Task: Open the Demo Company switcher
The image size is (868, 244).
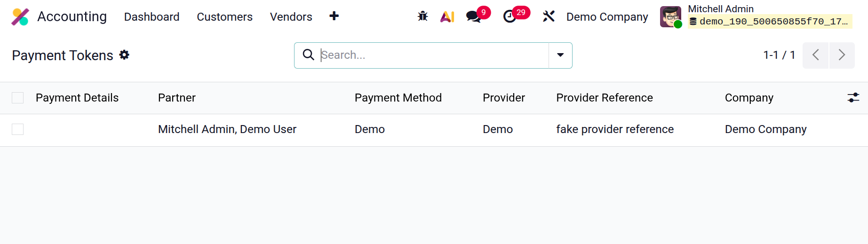Action: [x=607, y=17]
